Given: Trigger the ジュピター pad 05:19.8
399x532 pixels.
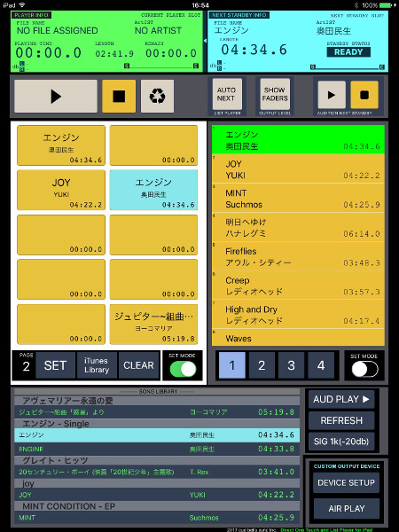Looking at the screenshot, I should tap(153, 325).
